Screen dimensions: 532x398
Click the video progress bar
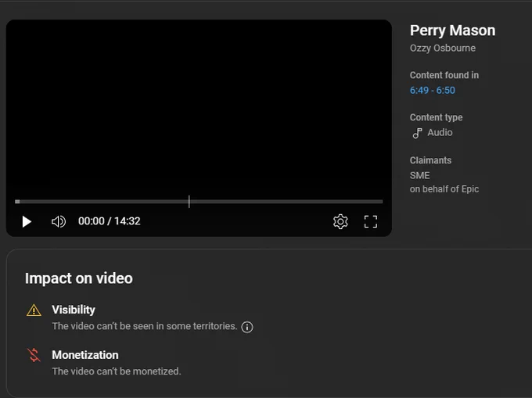[x=199, y=202]
